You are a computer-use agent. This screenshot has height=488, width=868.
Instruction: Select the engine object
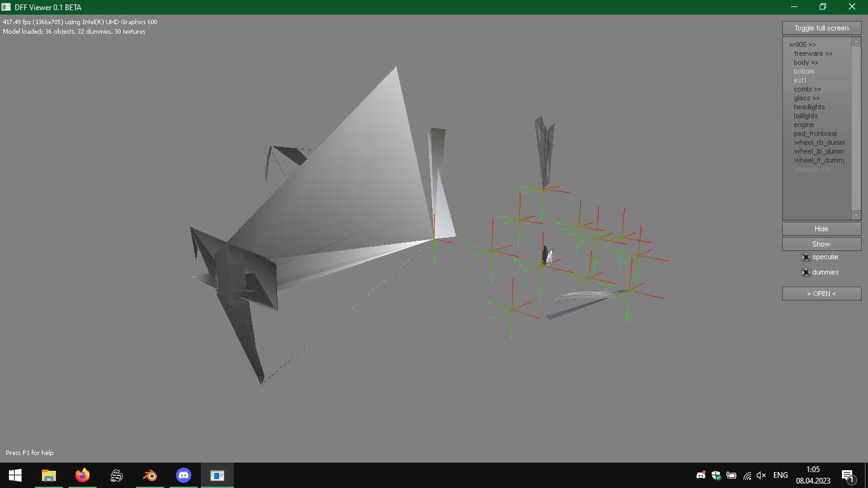point(804,125)
